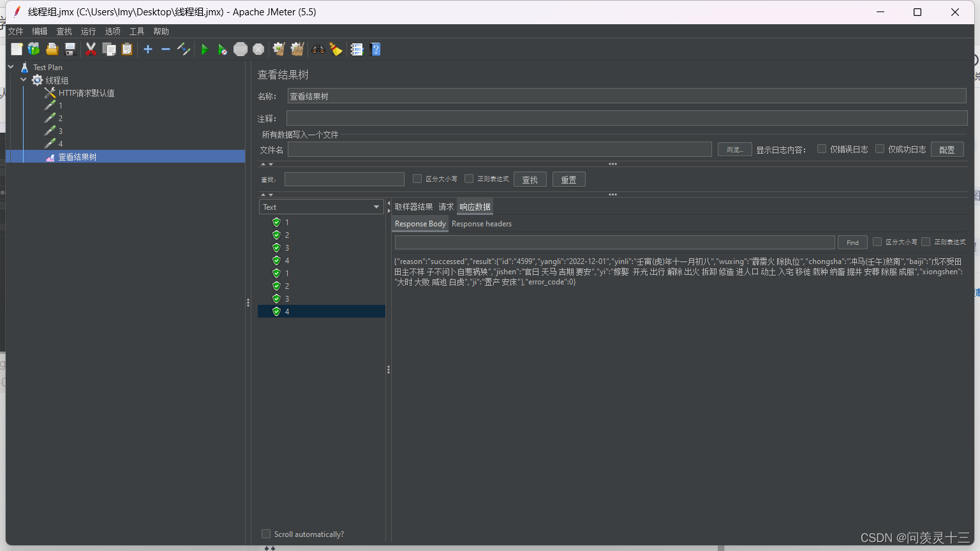Click the Open file folder icon

coord(52,49)
